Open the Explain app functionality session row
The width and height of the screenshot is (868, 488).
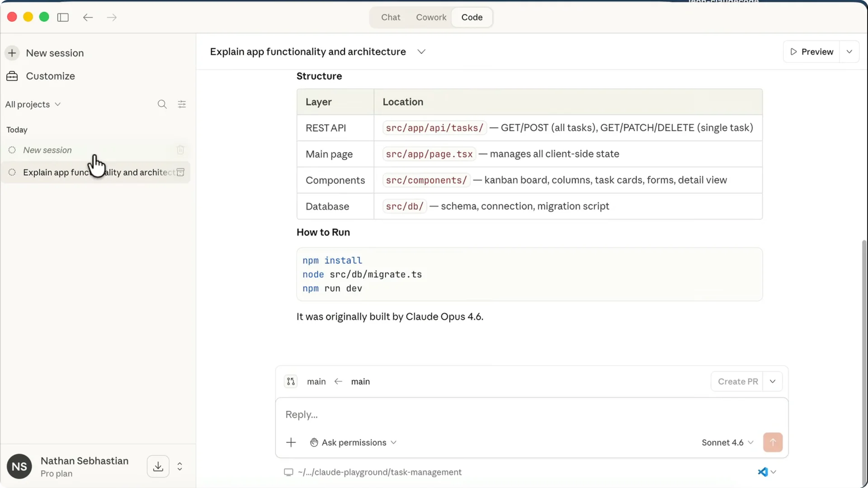pos(95,172)
